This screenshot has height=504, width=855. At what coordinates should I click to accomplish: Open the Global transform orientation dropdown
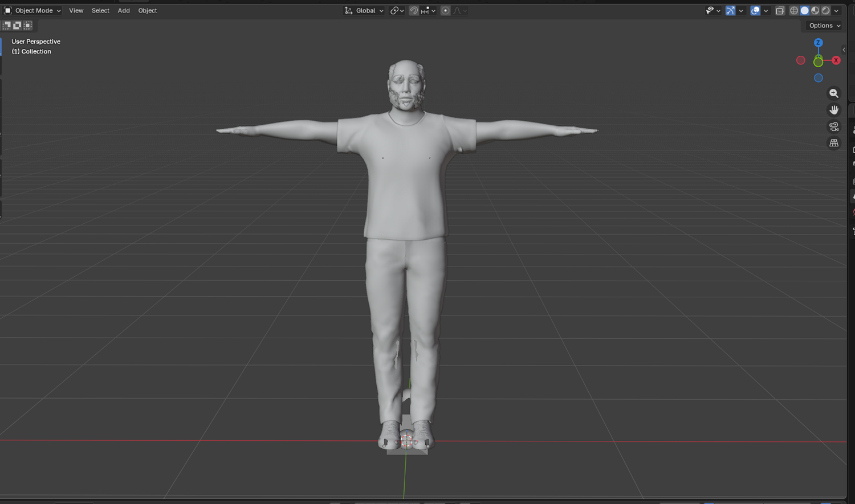click(364, 10)
